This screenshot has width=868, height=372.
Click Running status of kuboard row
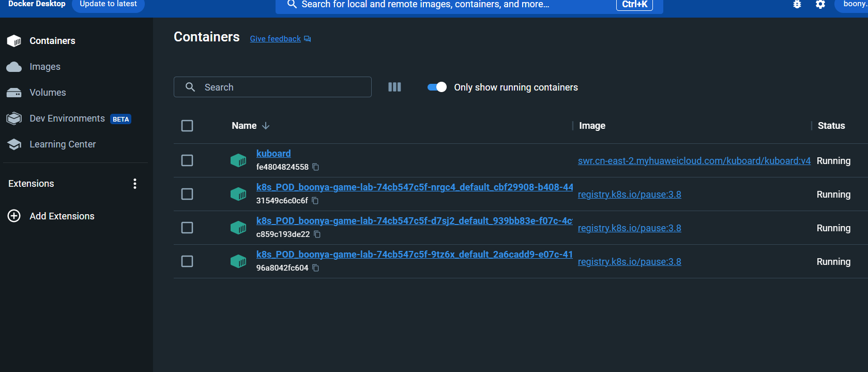pyautogui.click(x=833, y=161)
